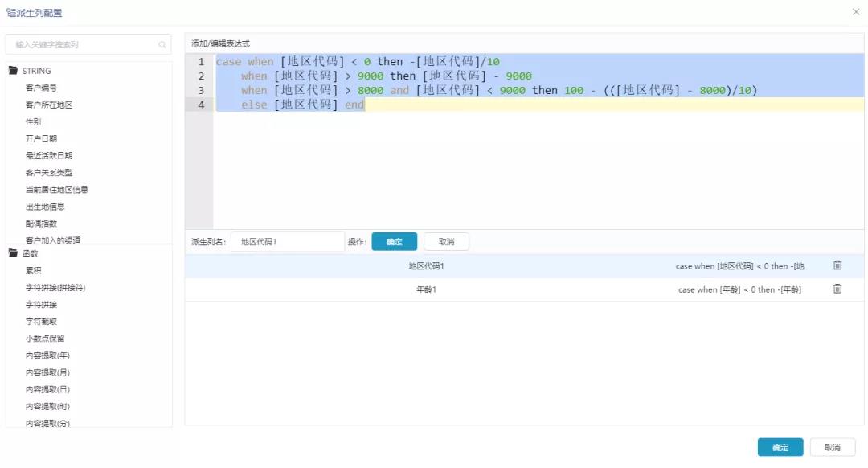Close the 派生列配置 dialog
This screenshot has width=868, height=468.
click(856, 11)
